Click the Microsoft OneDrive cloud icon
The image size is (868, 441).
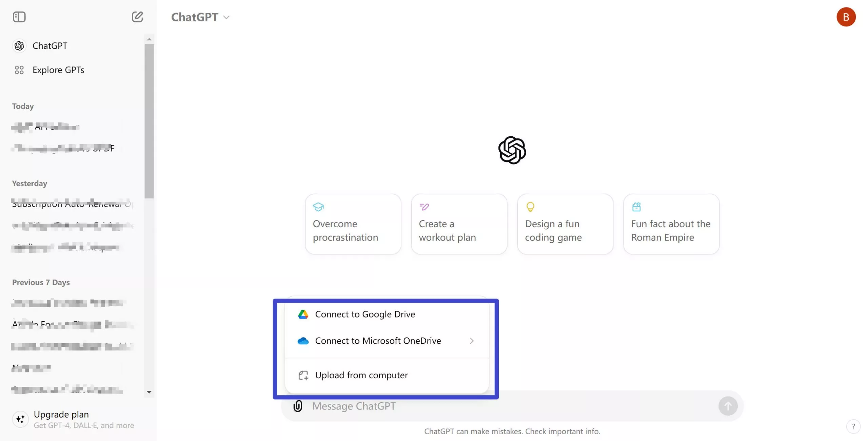pos(302,340)
